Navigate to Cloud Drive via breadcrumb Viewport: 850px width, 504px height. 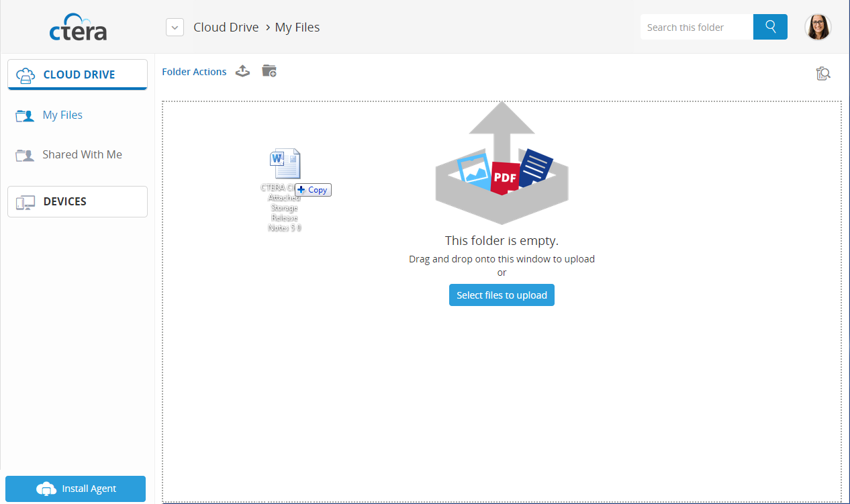[226, 27]
